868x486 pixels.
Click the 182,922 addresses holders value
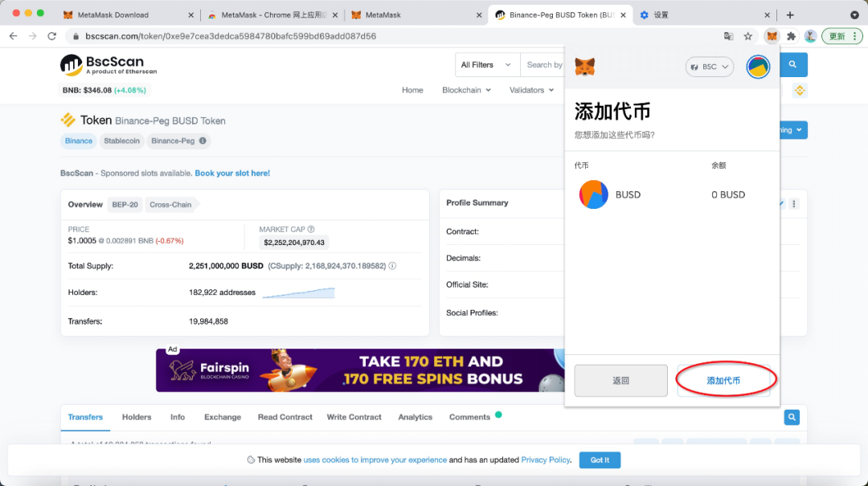222,292
